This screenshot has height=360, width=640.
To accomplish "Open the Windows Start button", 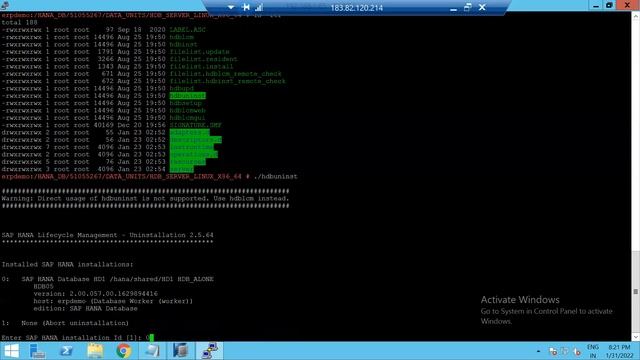I will click(11, 351).
